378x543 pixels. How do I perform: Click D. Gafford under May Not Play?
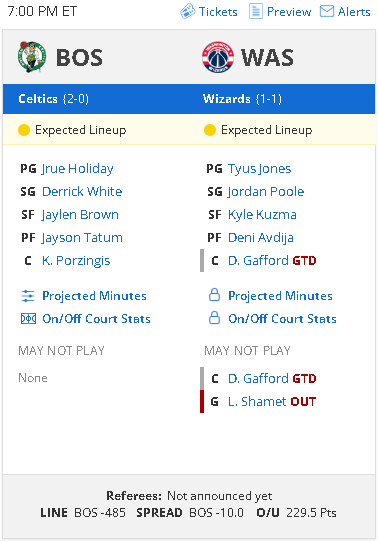click(x=258, y=379)
